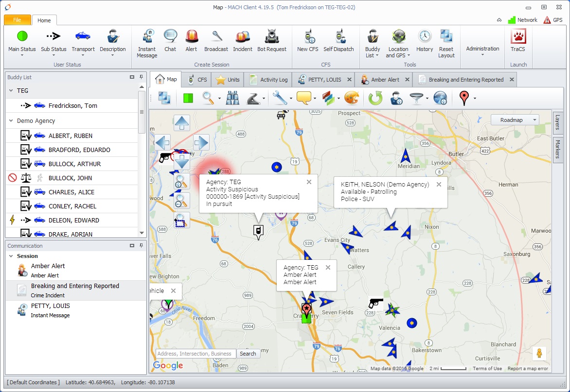The width and height of the screenshot is (570, 392).
Task: Open the Main Status dropdown
Action: pyautogui.click(x=22, y=55)
